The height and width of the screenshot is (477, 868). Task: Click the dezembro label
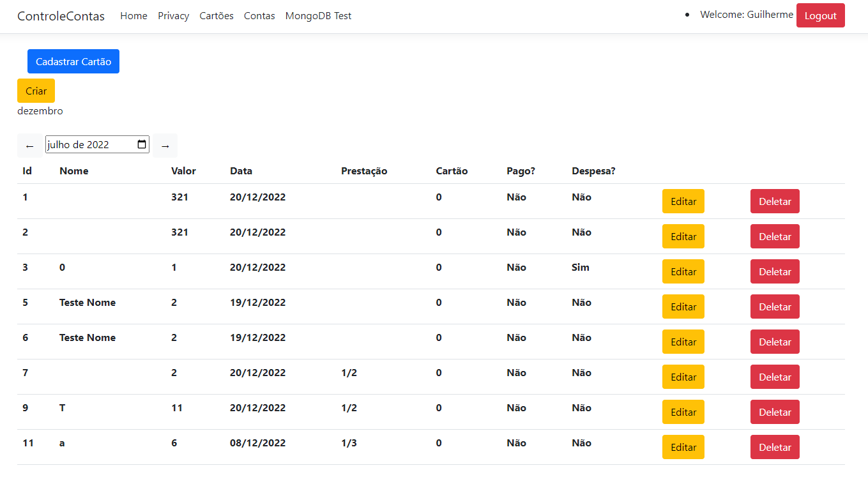pyautogui.click(x=40, y=111)
